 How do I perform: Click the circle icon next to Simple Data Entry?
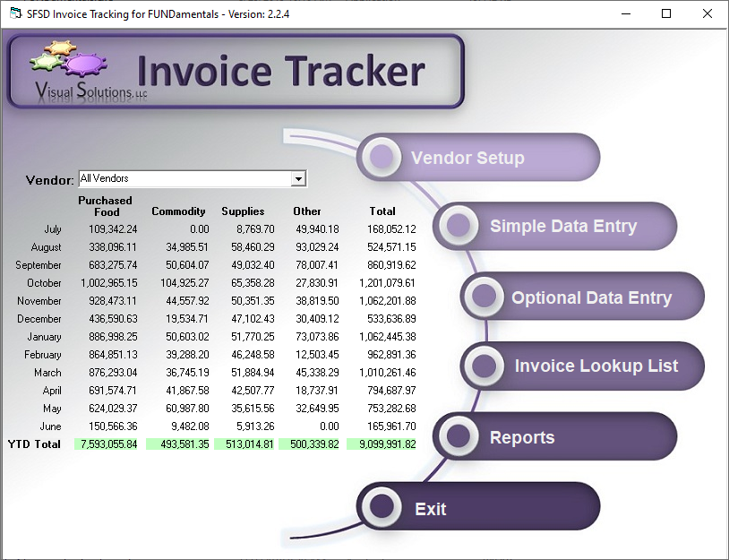pyautogui.click(x=458, y=225)
